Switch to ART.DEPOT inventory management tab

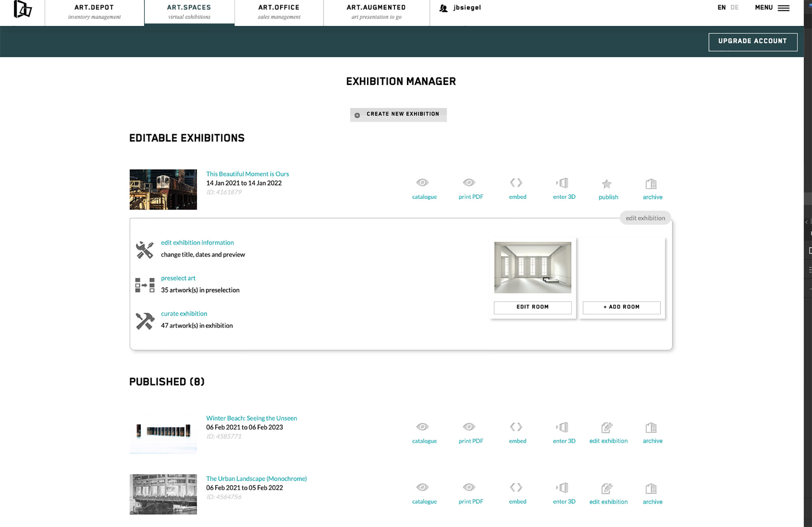[94, 12]
